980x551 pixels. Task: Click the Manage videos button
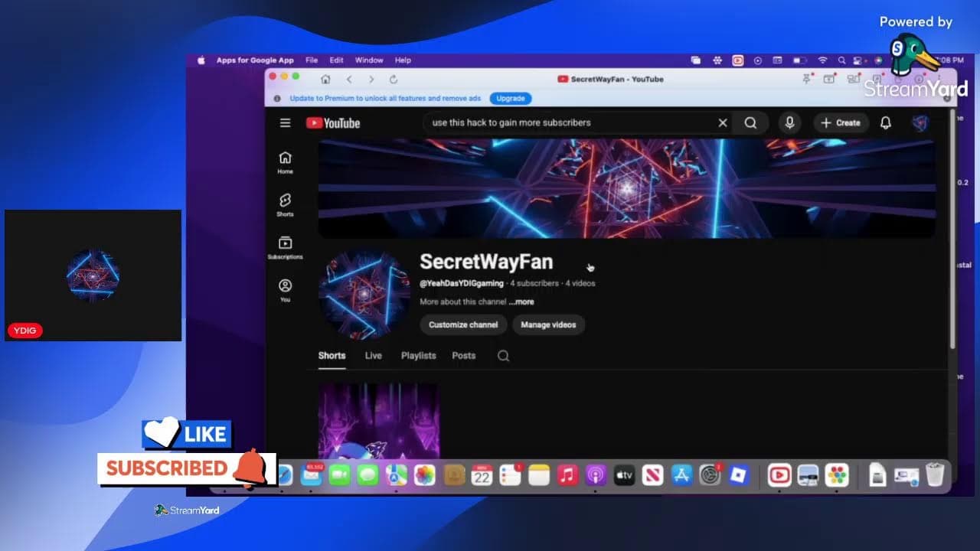coord(548,324)
